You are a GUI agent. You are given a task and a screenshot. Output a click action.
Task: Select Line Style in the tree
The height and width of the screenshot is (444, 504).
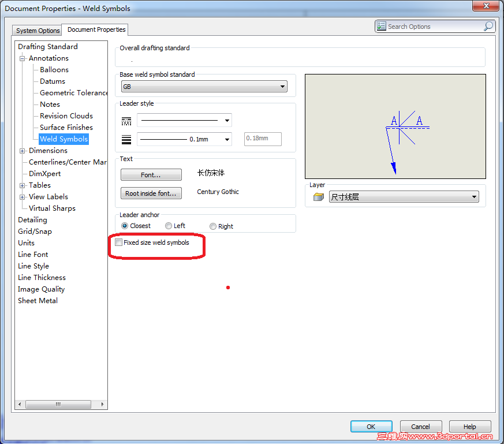point(33,266)
